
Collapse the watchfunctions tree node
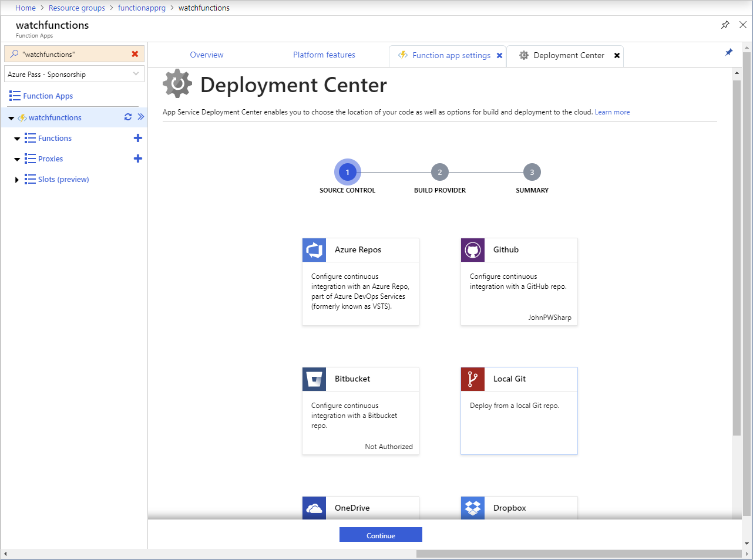(x=11, y=118)
